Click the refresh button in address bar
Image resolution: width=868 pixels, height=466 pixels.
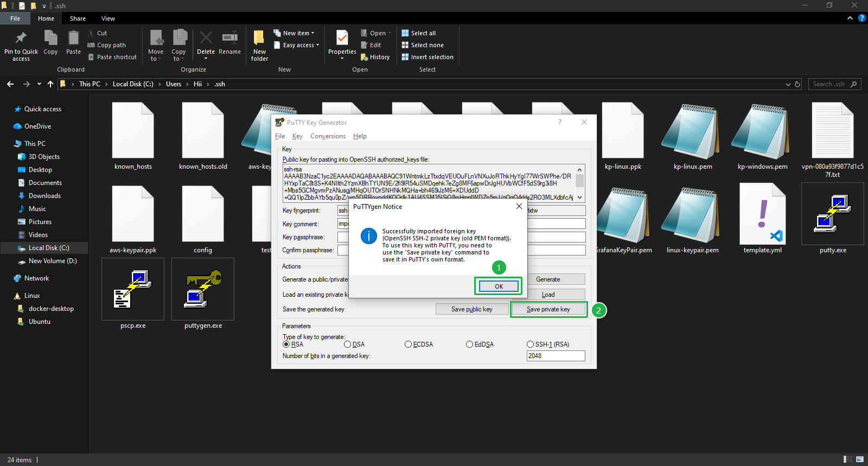coord(797,84)
